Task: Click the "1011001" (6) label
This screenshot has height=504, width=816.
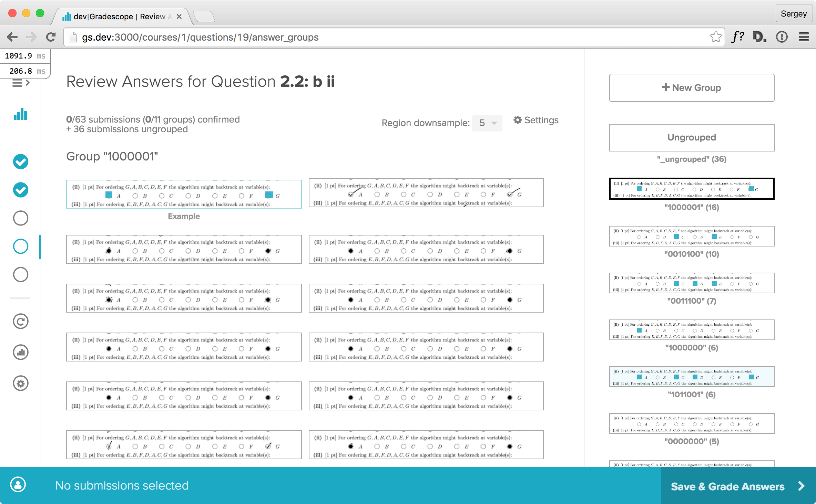Action: (x=692, y=395)
